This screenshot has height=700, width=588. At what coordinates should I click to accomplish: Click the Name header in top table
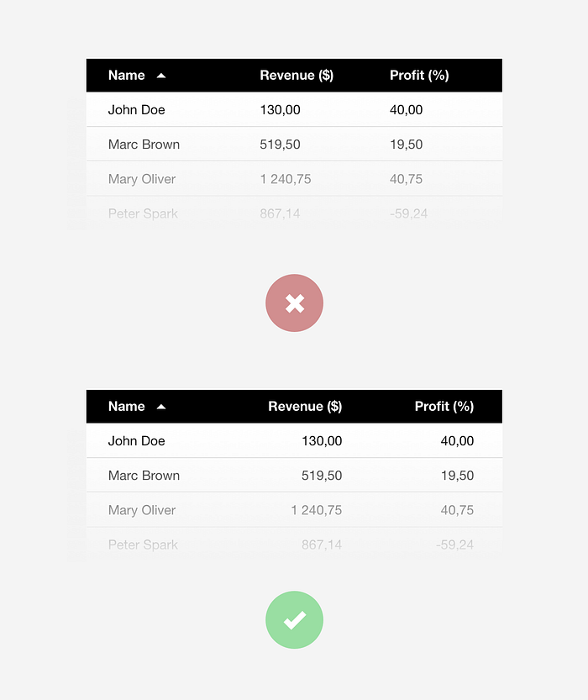pyautogui.click(x=127, y=76)
